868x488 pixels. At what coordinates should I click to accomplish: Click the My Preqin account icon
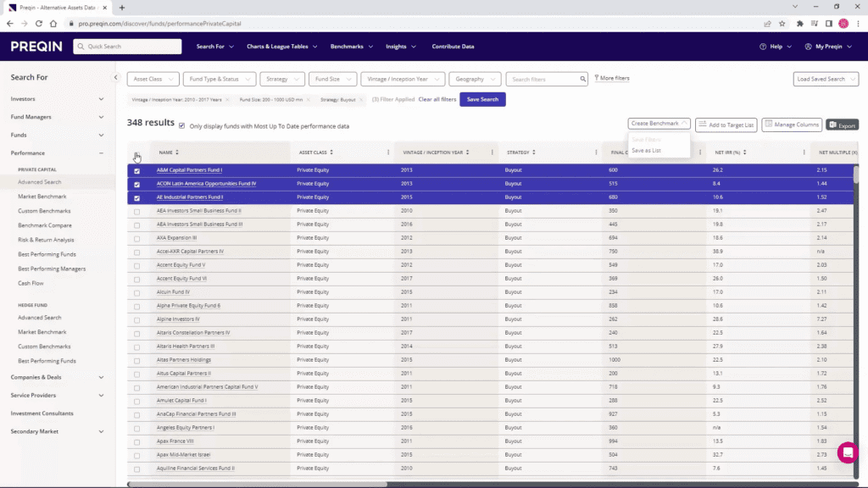click(808, 46)
